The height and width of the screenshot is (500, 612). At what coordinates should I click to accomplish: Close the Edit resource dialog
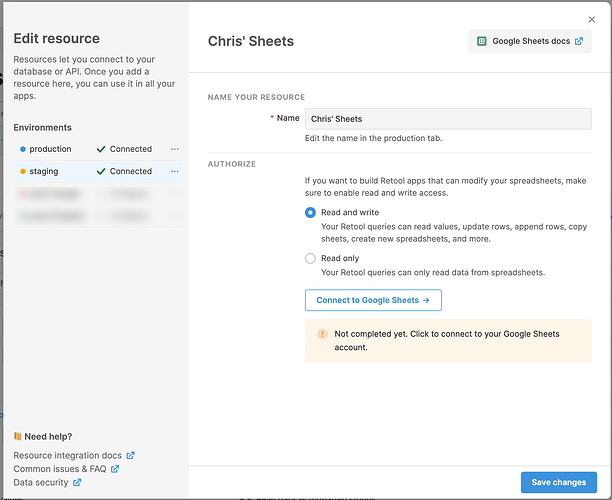[592, 20]
